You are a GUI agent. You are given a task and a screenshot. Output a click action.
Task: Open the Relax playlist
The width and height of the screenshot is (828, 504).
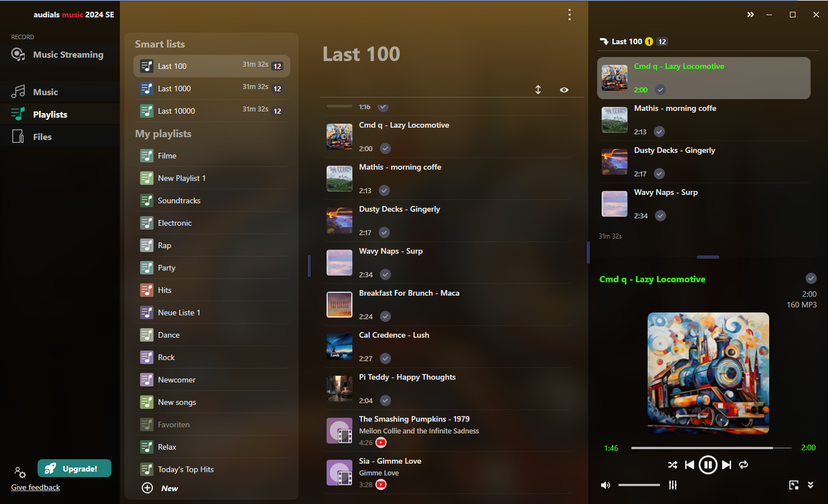coord(212,447)
